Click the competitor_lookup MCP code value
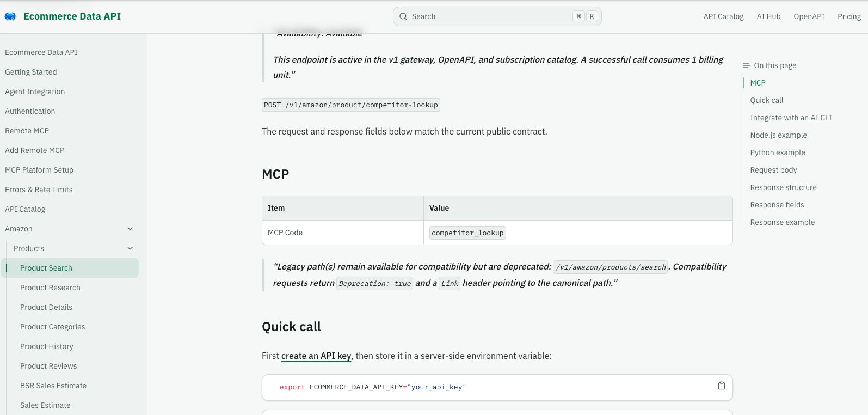Screen dimensions: 868x415 [467, 233]
